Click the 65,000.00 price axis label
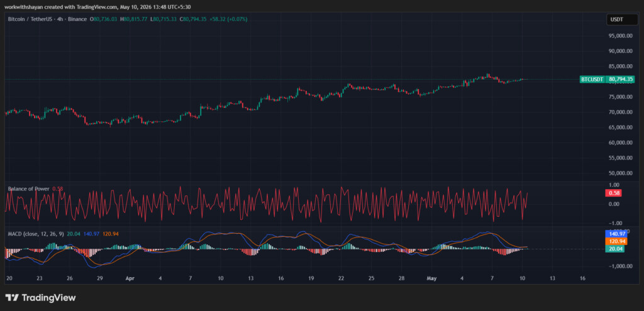This screenshot has height=311, width=644. 620,127
